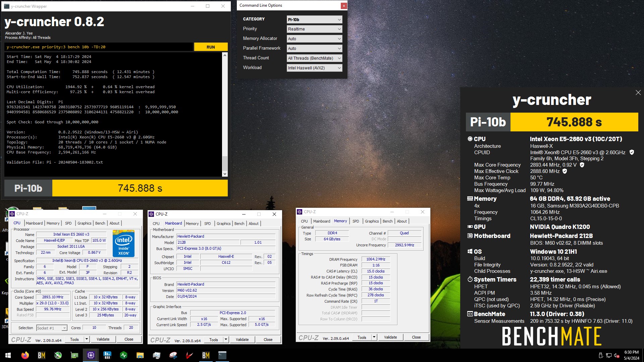This screenshot has width=644, height=362.
Task: Click the GPU card icon in BenchMate panel
Action: click(470, 227)
